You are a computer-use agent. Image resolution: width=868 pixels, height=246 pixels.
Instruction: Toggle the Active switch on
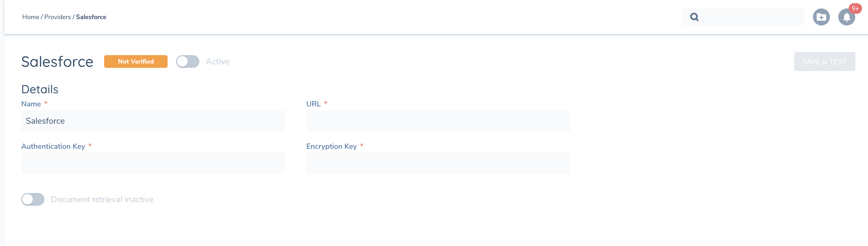click(x=188, y=61)
